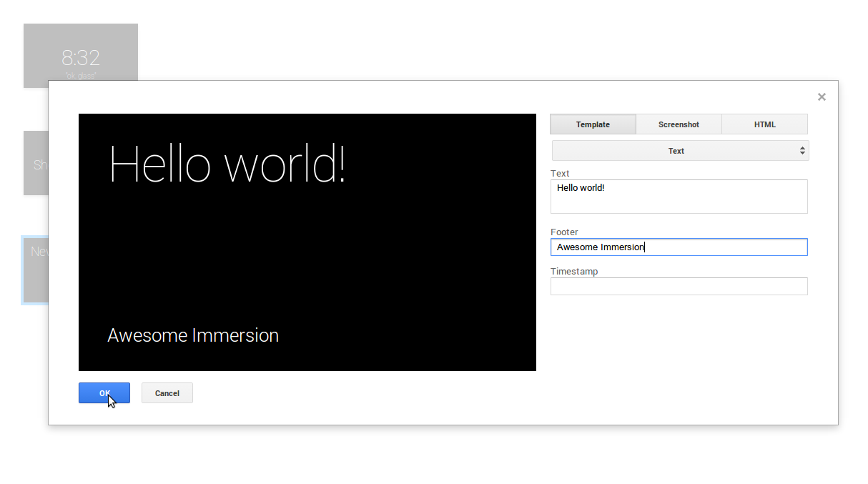Open the Text template type dropdown
The width and height of the screenshot is (868, 484).
676,151
